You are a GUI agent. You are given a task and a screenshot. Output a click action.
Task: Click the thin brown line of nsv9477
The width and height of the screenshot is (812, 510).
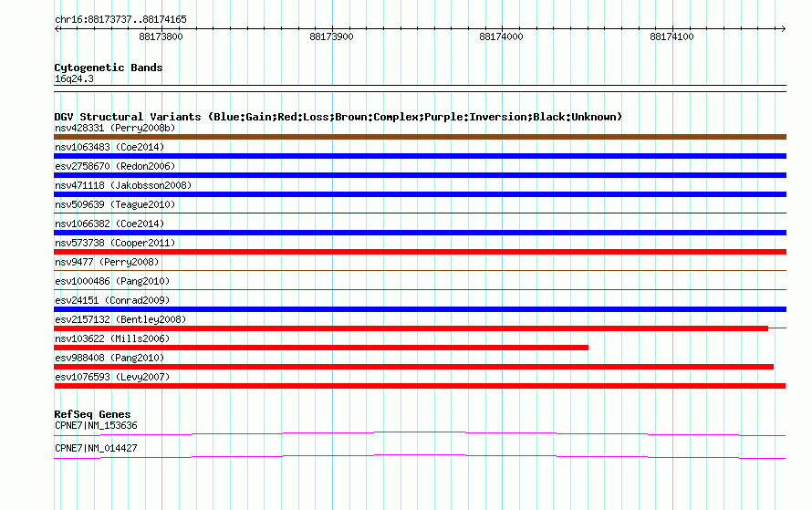[420, 270]
